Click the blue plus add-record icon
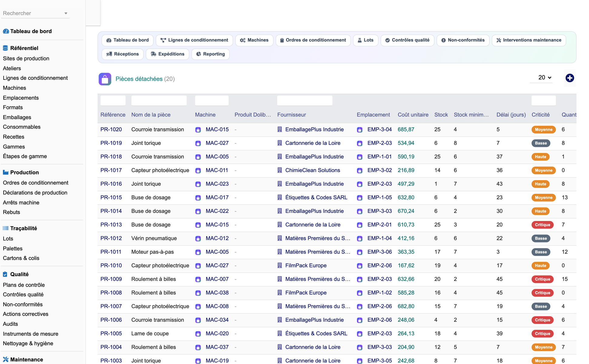 pyautogui.click(x=570, y=78)
